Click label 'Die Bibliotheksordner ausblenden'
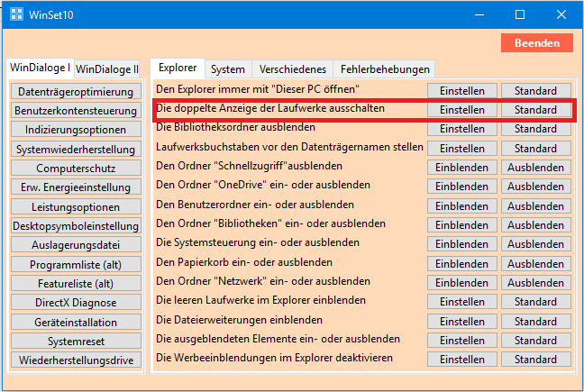 [x=235, y=127]
